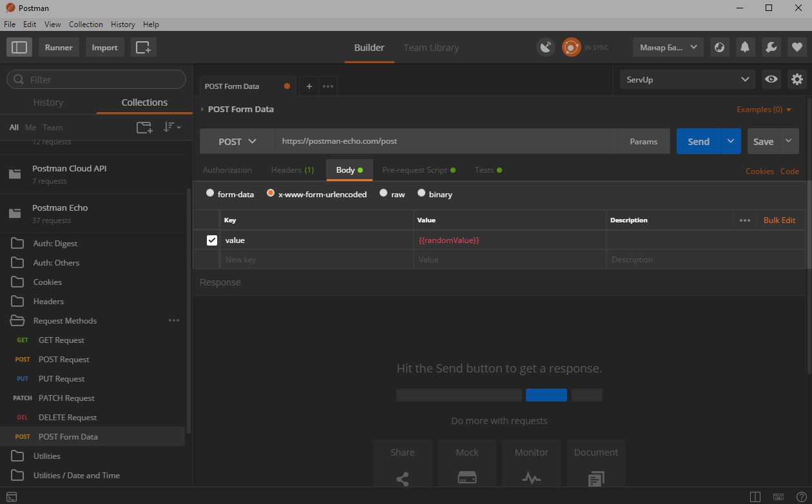812x504 pixels.
Task: Open environment quick look eye icon
Action: 771,79
